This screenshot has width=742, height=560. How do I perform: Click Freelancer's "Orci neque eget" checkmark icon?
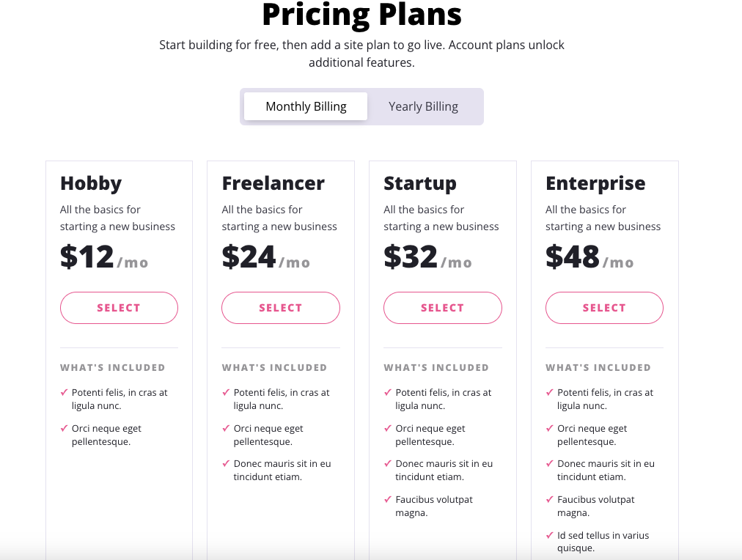(226, 428)
